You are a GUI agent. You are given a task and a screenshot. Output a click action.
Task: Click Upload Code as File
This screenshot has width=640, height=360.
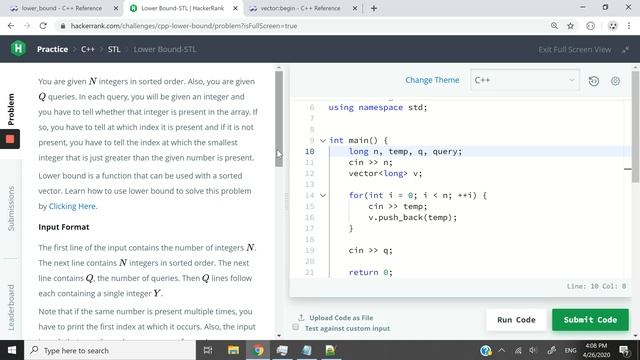coord(341,318)
